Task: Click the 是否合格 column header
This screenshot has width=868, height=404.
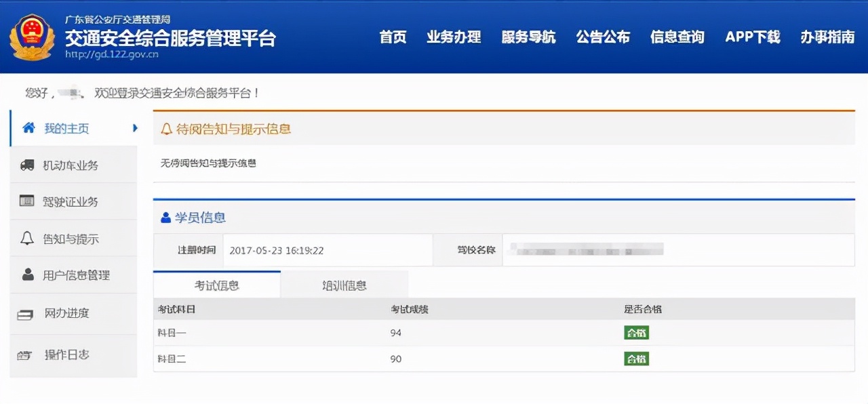Action: point(643,309)
